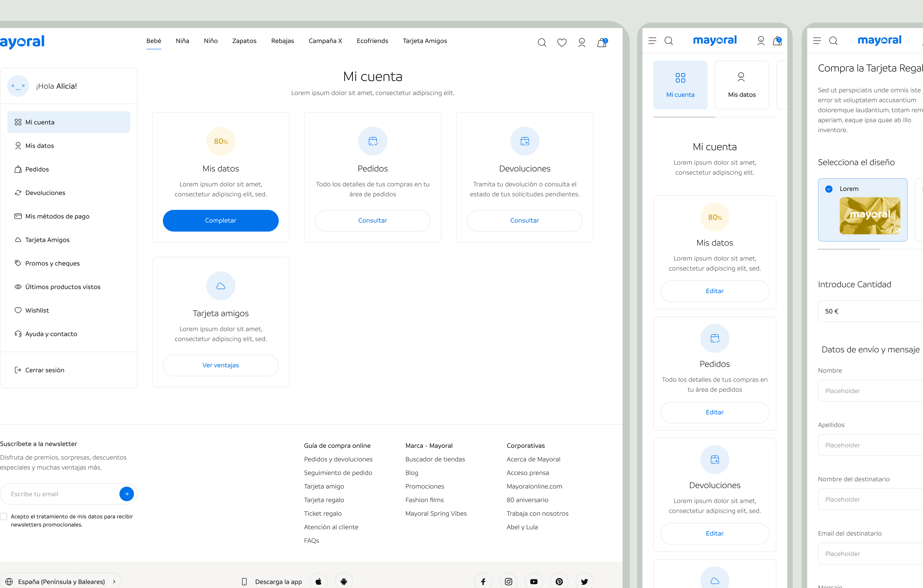Open hamburger menu in mobile header
This screenshot has width=923, height=588.
652,41
